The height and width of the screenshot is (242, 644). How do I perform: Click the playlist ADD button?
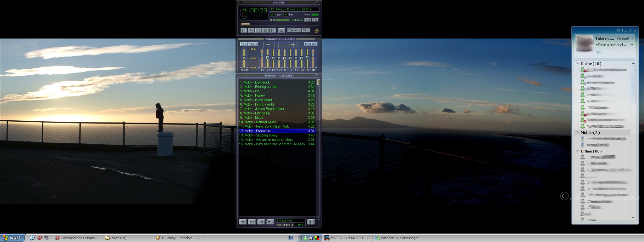pos(243,222)
